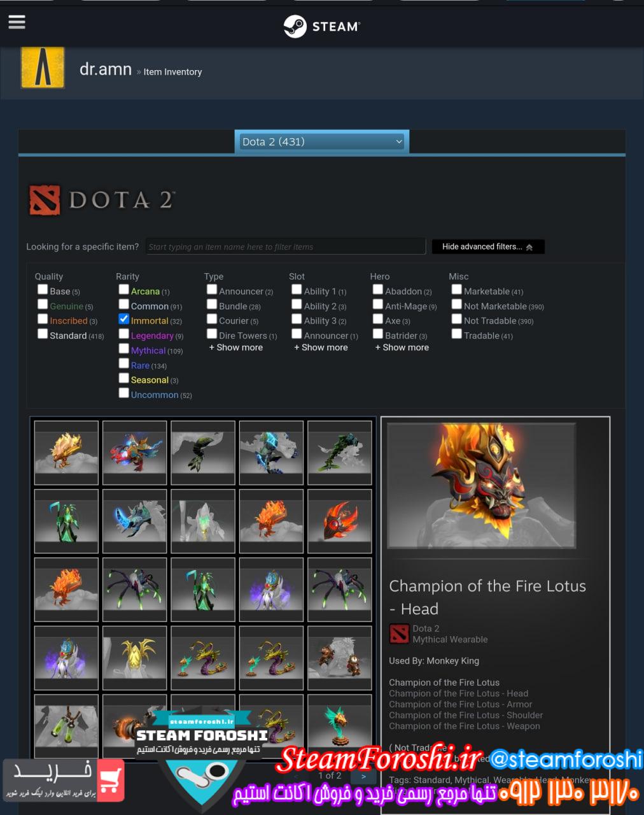Screen dimensions: 644x815
Task: Click the red shopping cart icon
Action: point(111,780)
